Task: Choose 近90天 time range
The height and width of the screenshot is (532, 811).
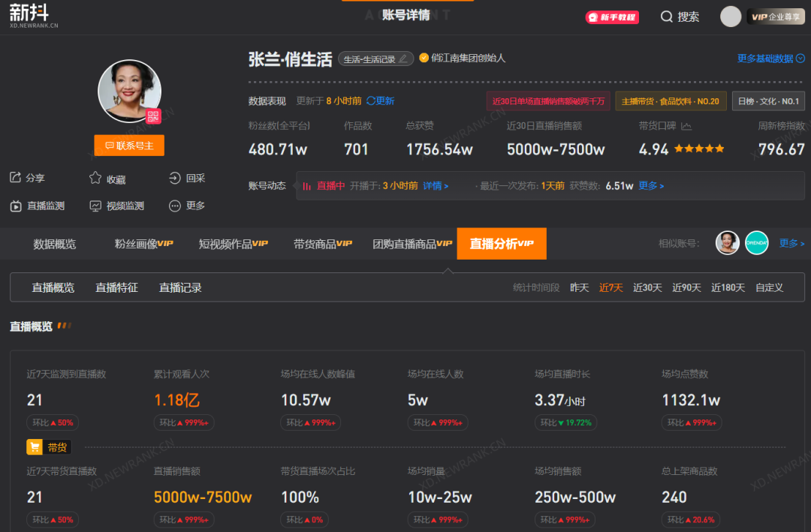Action: pos(686,287)
